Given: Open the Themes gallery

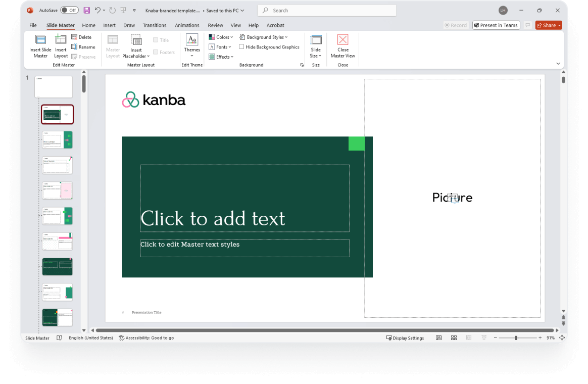Looking at the screenshot, I should (192, 45).
